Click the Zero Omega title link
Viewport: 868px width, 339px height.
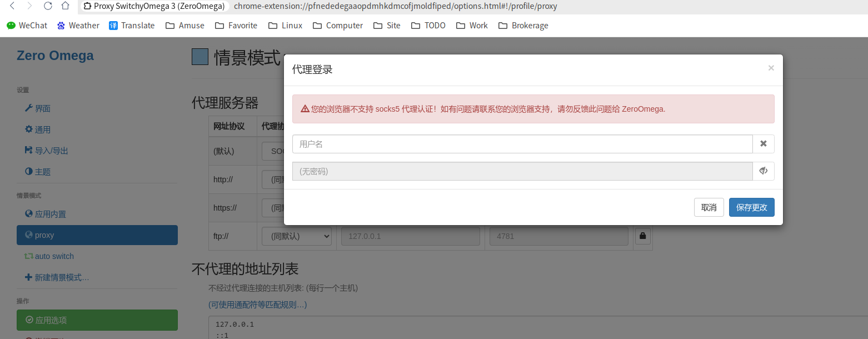55,56
